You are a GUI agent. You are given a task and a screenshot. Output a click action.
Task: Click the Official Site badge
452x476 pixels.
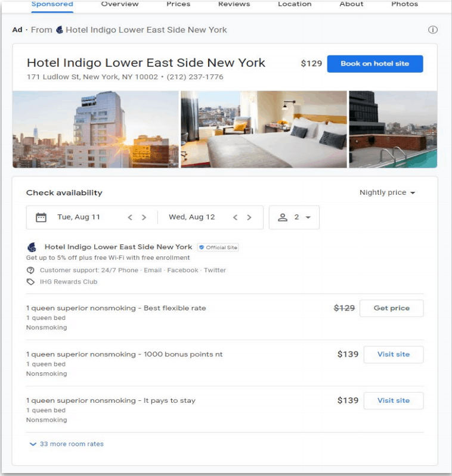pyautogui.click(x=218, y=247)
